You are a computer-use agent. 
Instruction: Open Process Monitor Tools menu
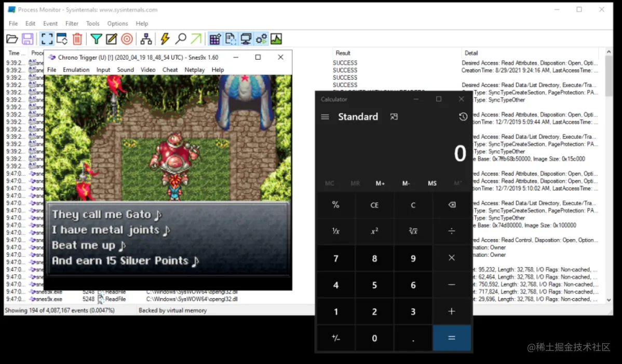pyautogui.click(x=92, y=23)
